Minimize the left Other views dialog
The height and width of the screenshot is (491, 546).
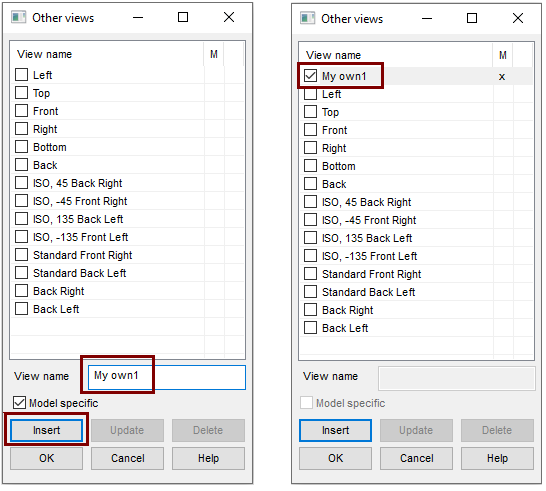[x=138, y=17]
